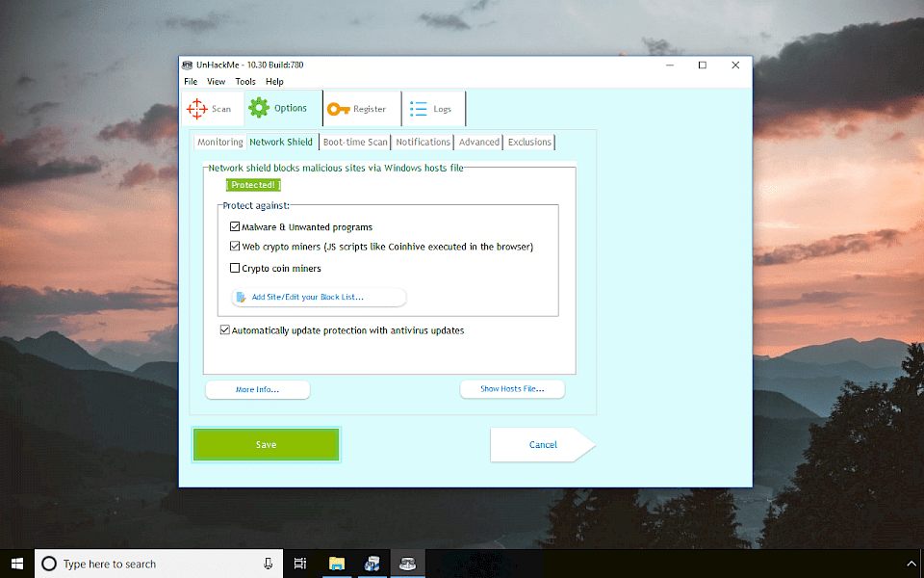This screenshot has height=578, width=924.
Task: Click the orange Register key icon
Action: [338, 109]
